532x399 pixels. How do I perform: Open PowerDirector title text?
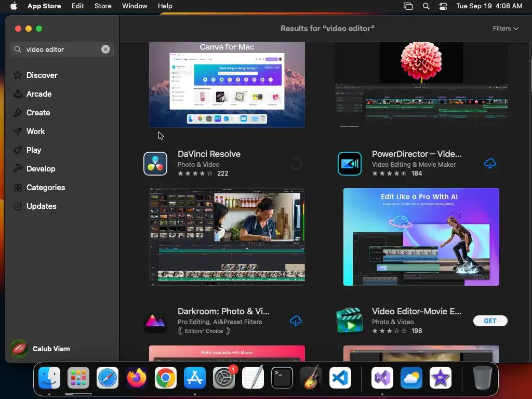click(417, 154)
